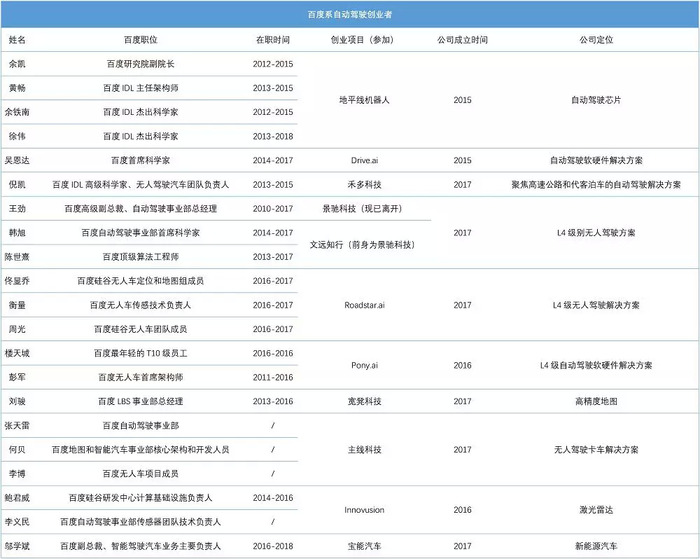Screen dimensions: 700x559
Task: Click position '百度首席科学家'
Action: click(x=141, y=160)
